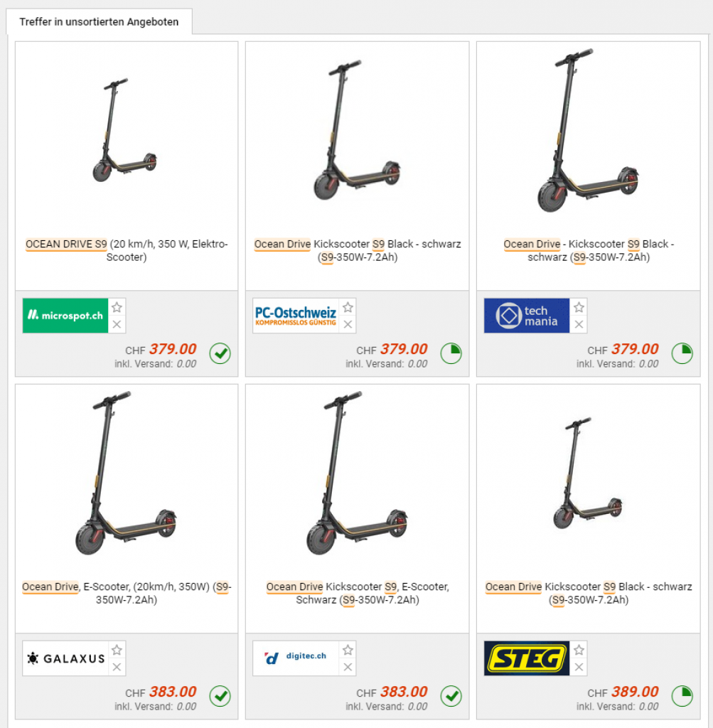Click the STEG shop logo
The height and width of the screenshot is (728, 713).
pos(526,658)
